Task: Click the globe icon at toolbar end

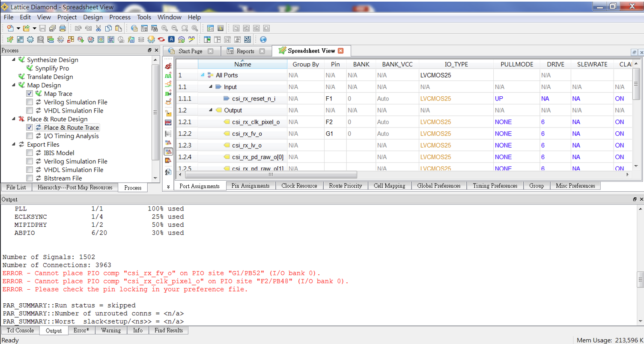Action: pos(263,40)
